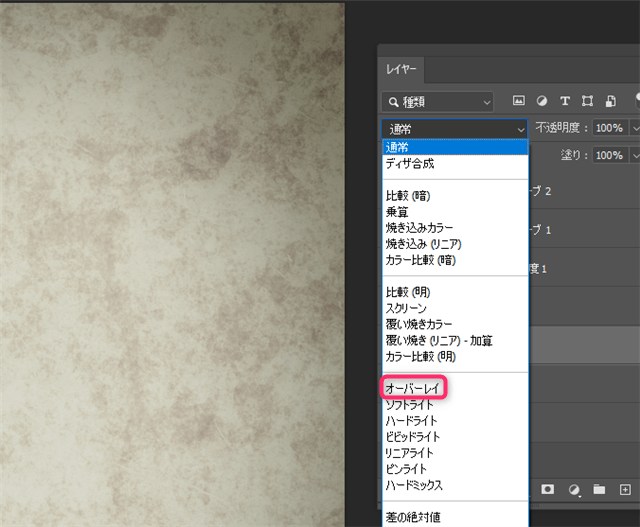
Task: Select 覆い焼き (リニア) - 加算 blend mode
Action: [x=455, y=340]
